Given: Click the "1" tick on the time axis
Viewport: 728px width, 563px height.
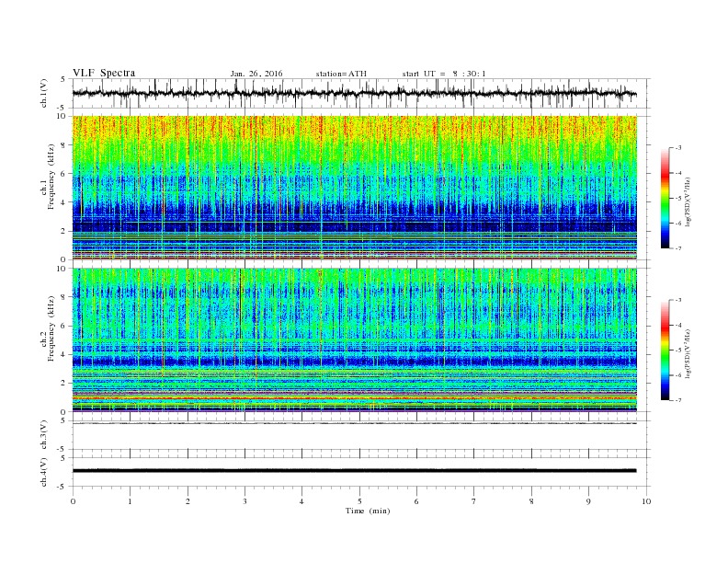Looking at the screenshot, I should point(130,501).
